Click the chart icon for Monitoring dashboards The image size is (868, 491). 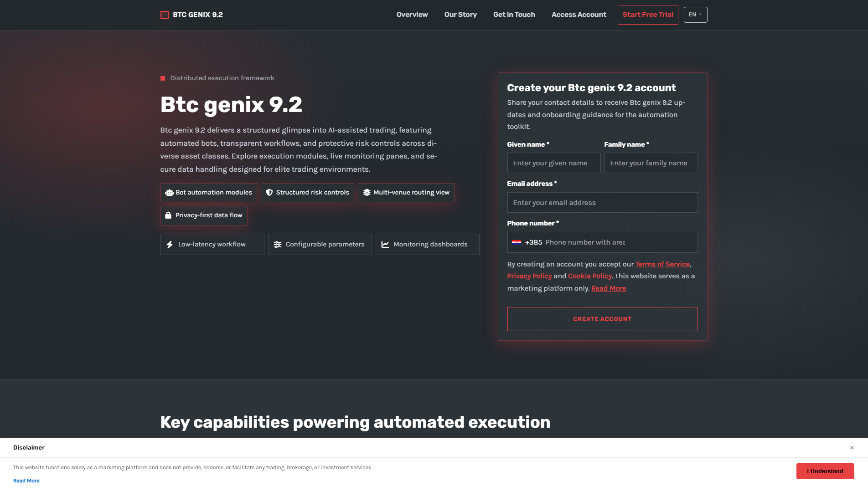385,245
